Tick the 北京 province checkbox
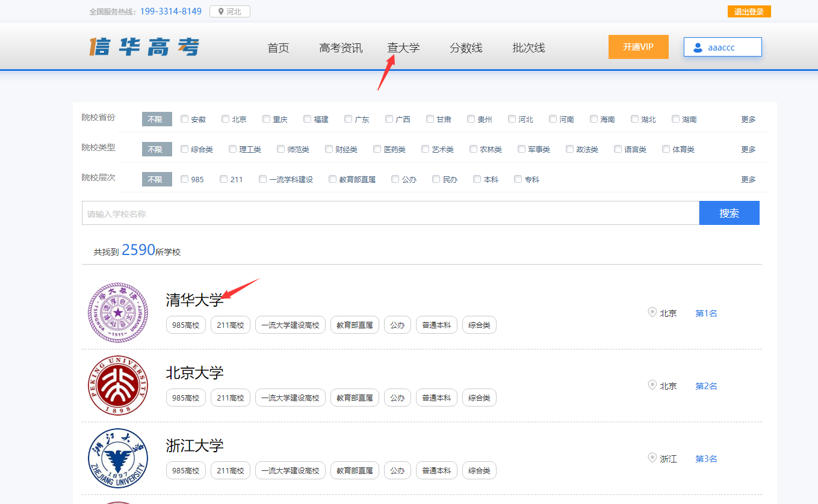The width and height of the screenshot is (818, 504). [226, 119]
